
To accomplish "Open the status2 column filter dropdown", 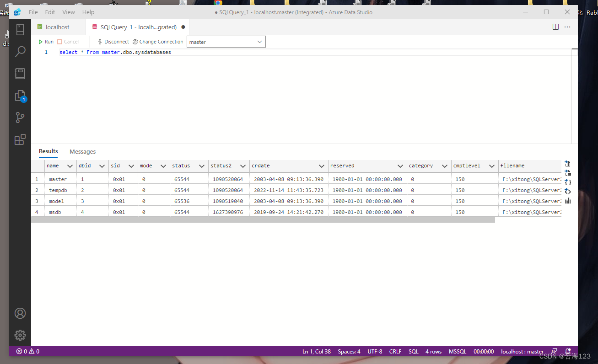I will [x=243, y=166].
